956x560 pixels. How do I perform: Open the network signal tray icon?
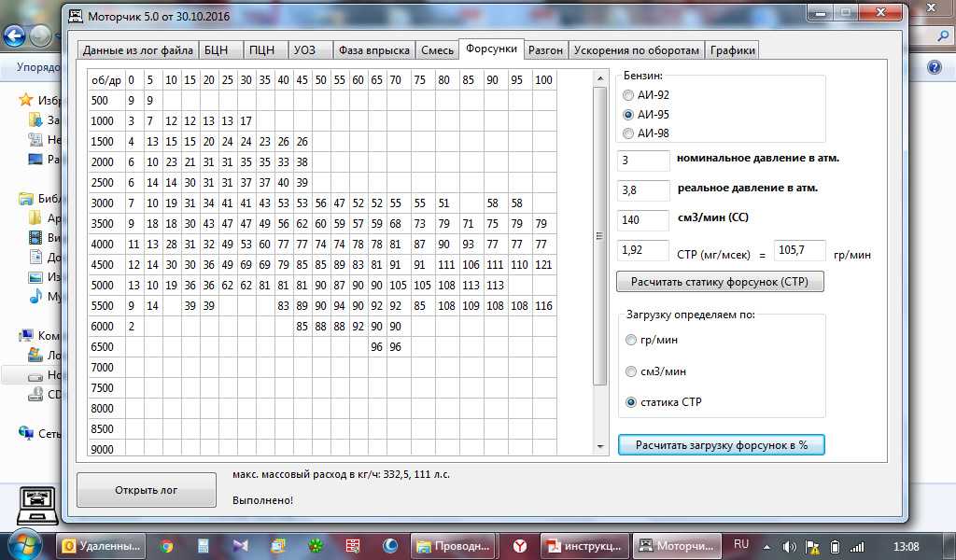tap(857, 547)
